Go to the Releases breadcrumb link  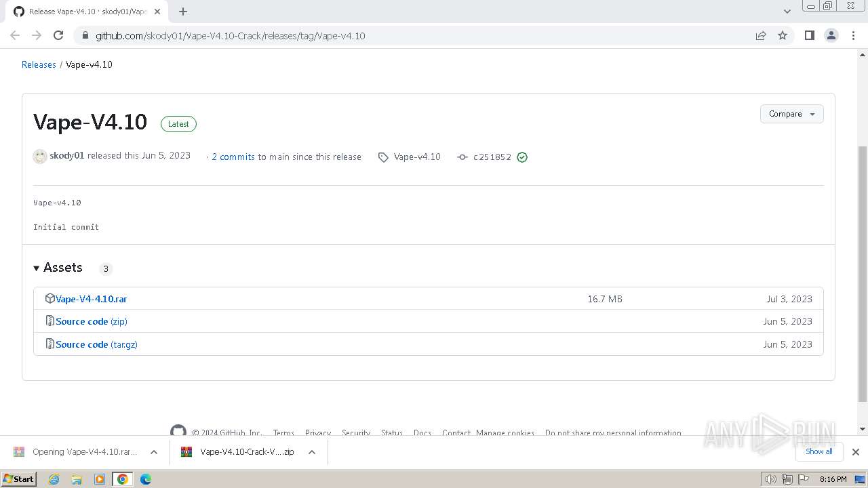(39, 64)
